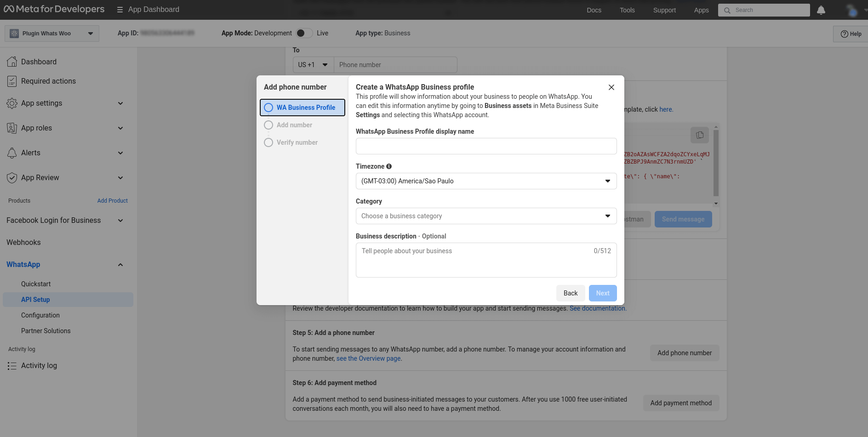Open App roles via its badge icon
Image resolution: width=868 pixels, height=437 pixels.
[x=12, y=128]
